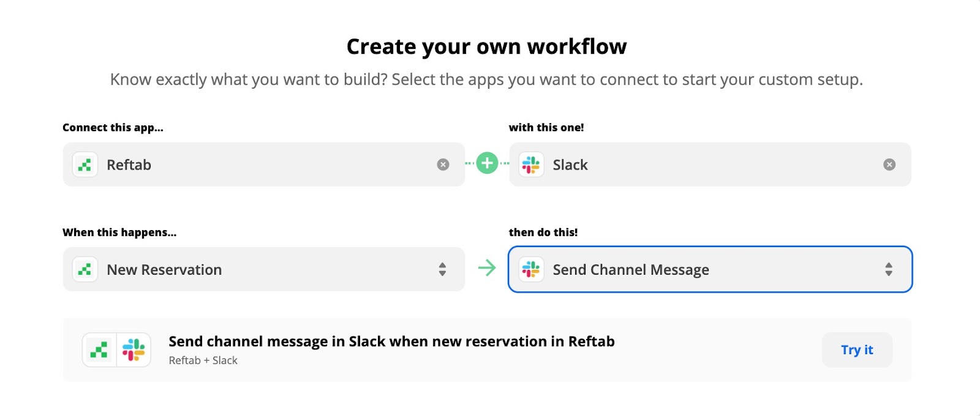
Task: Click the Reftab icon in the workflow summary card
Action: pyautogui.click(x=99, y=350)
